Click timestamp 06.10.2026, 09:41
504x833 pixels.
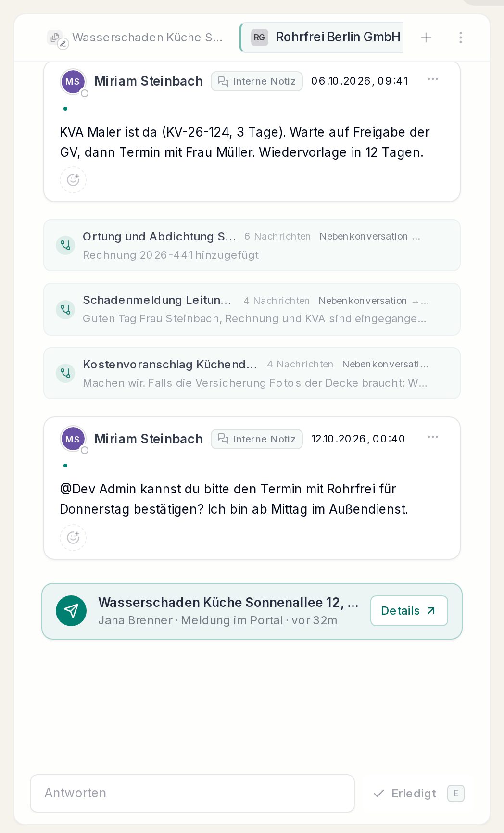pos(359,81)
